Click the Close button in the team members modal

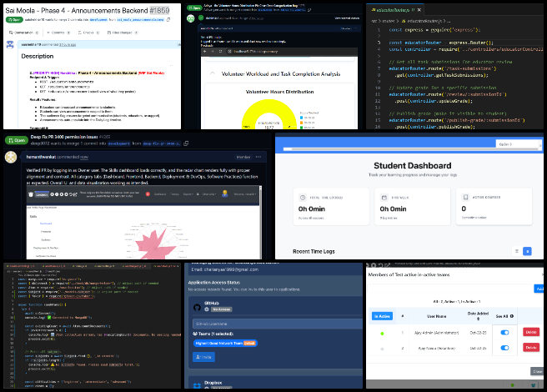click(537, 371)
